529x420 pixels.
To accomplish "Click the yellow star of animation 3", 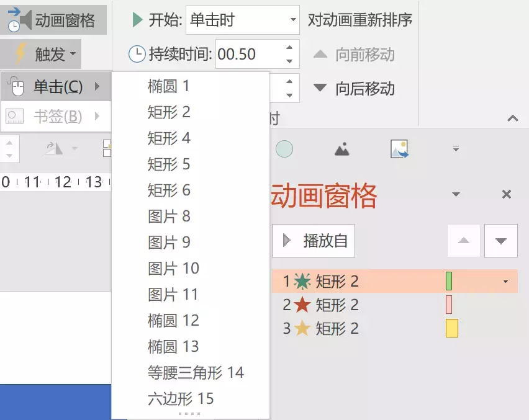I will pos(302,329).
